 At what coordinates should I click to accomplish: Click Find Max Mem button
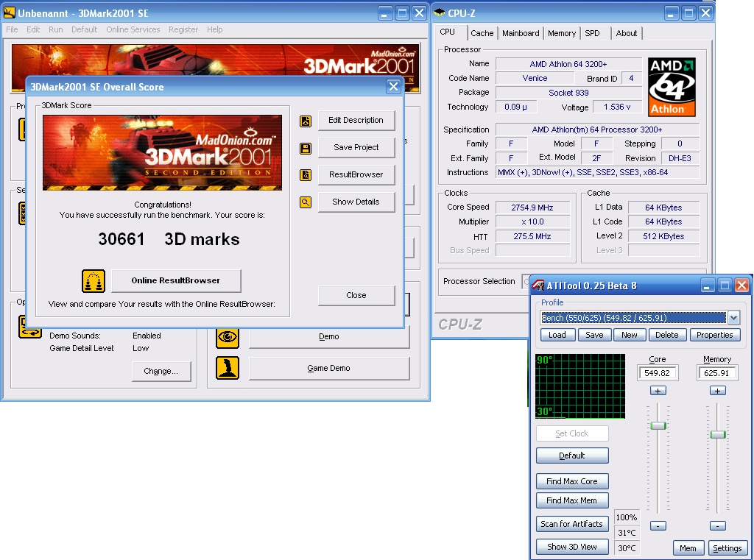pos(572,500)
